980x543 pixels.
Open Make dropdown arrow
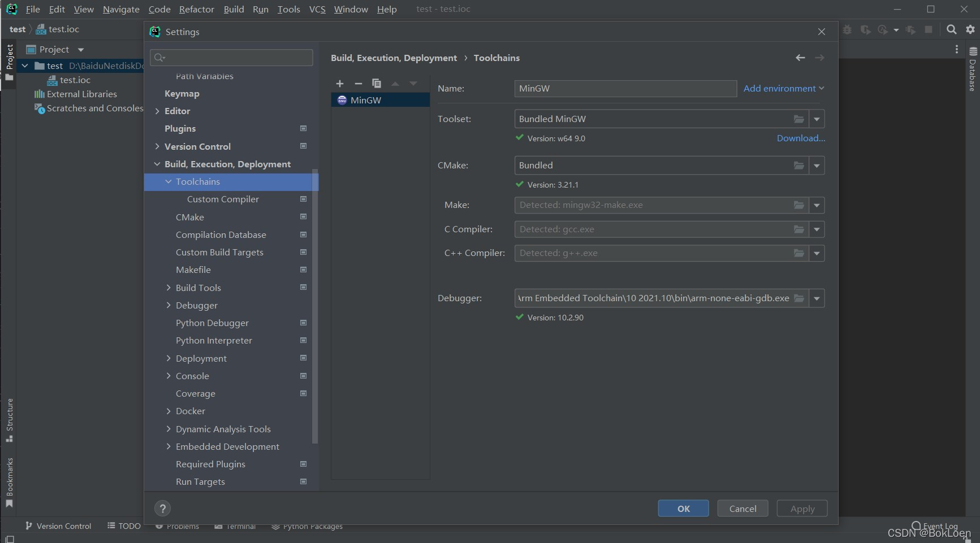pos(817,205)
